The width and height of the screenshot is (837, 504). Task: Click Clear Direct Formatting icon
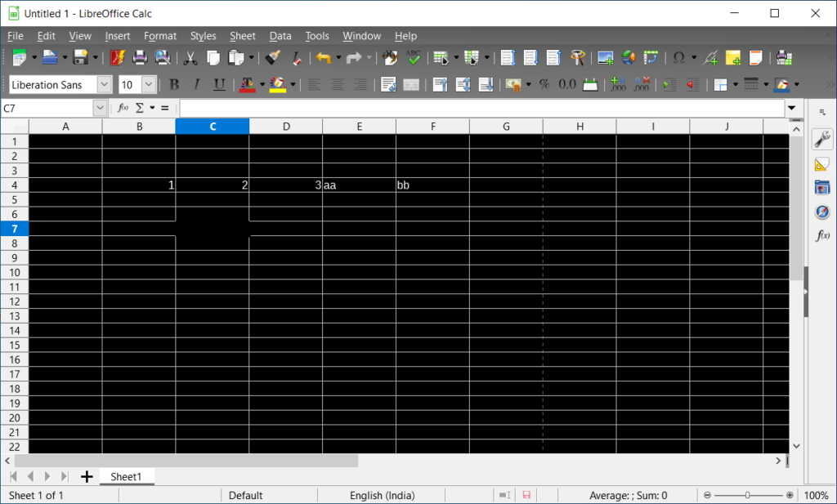coord(296,58)
